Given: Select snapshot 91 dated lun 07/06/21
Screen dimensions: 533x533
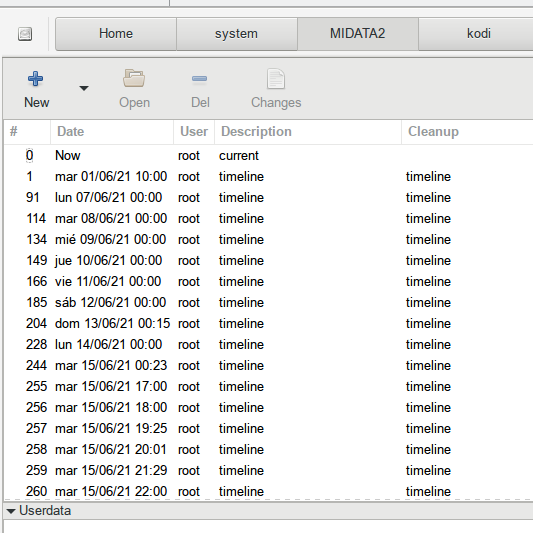Looking at the screenshot, I should pyautogui.click(x=269, y=197).
